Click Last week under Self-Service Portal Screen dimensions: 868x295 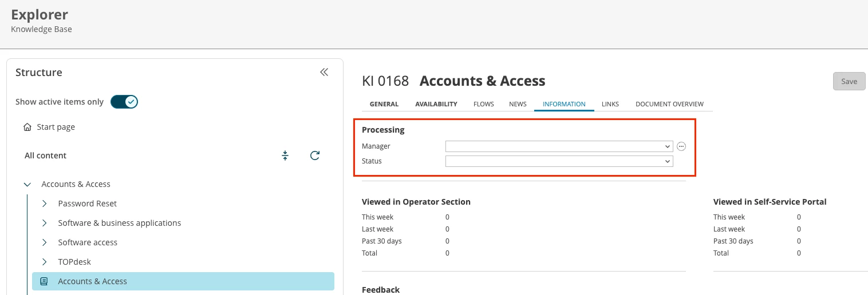729,229
